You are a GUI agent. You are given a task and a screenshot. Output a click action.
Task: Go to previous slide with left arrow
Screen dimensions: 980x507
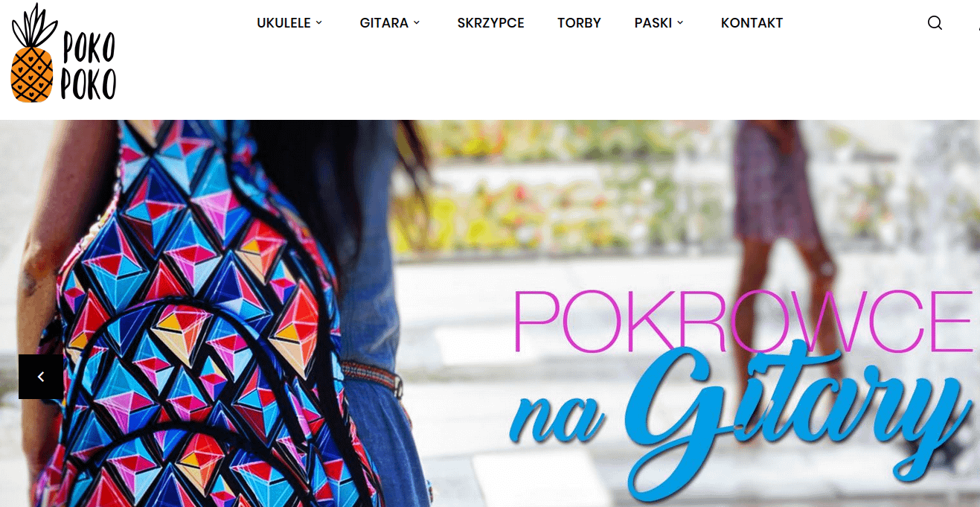click(41, 377)
